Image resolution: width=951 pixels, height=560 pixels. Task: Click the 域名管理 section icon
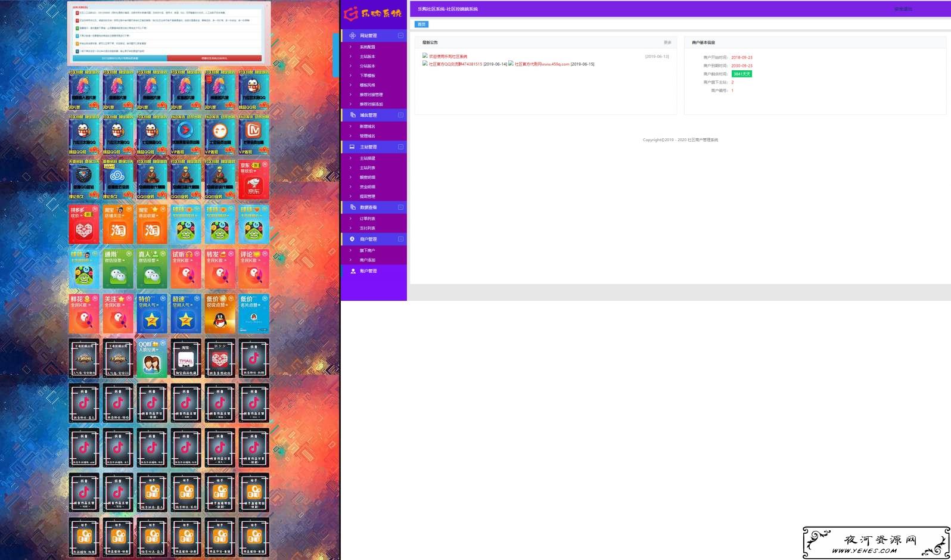click(x=352, y=115)
